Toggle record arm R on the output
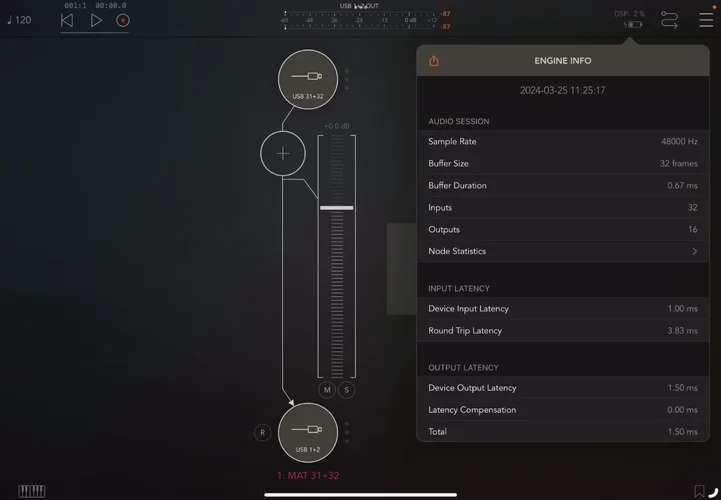The width and height of the screenshot is (721, 500). [x=263, y=432]
